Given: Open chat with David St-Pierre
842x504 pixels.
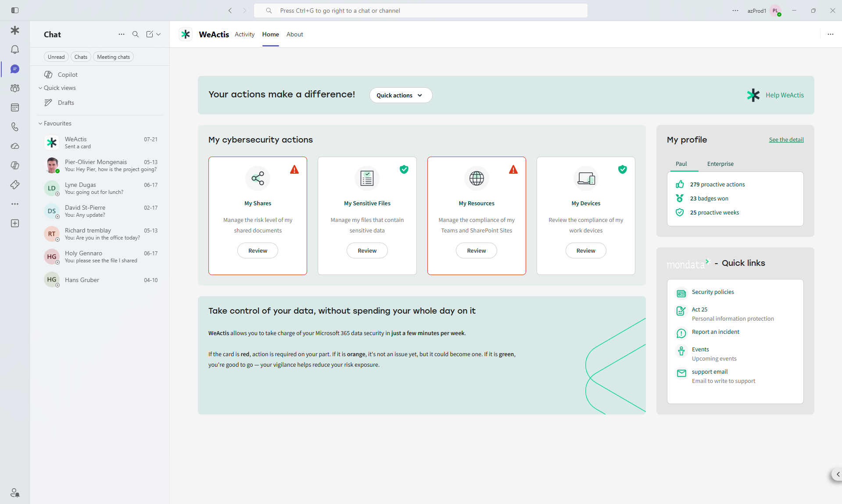Looking at the screenshot, I should 100,211.
